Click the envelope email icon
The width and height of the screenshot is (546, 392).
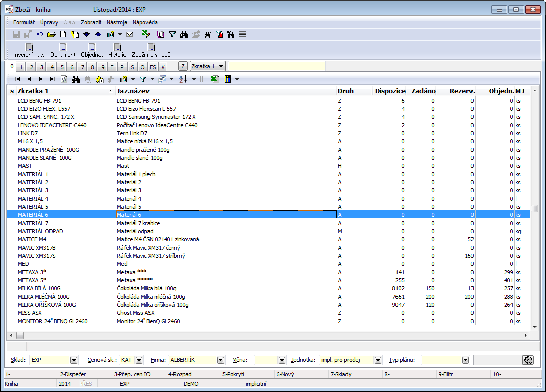[130, 34]
